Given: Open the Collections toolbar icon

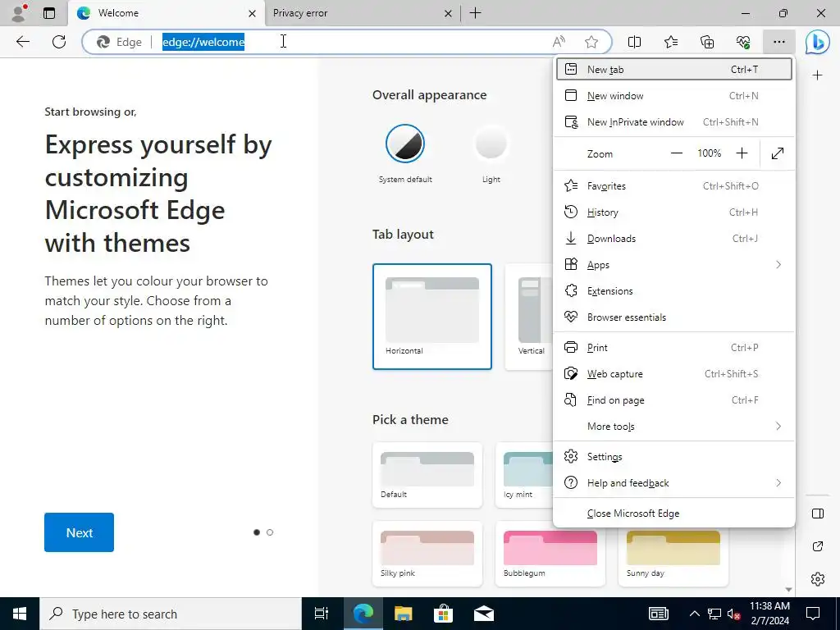Looking at the screenshot, I should click(707, 42).
